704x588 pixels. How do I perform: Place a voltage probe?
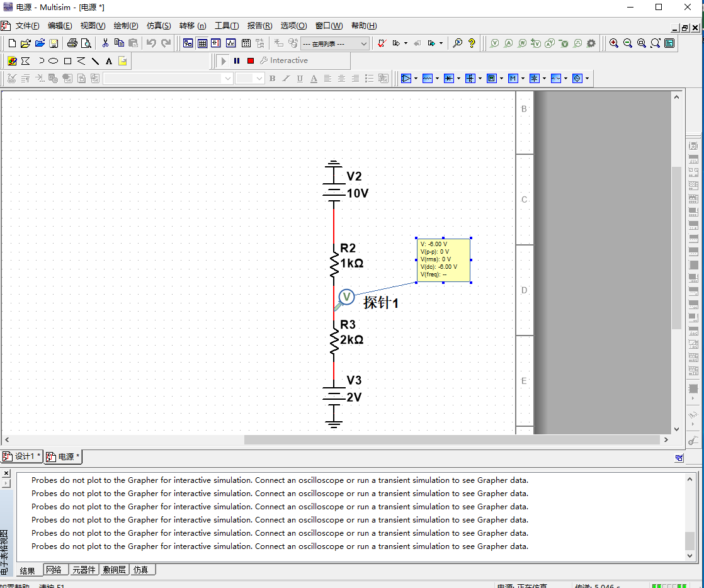point(494,43)
